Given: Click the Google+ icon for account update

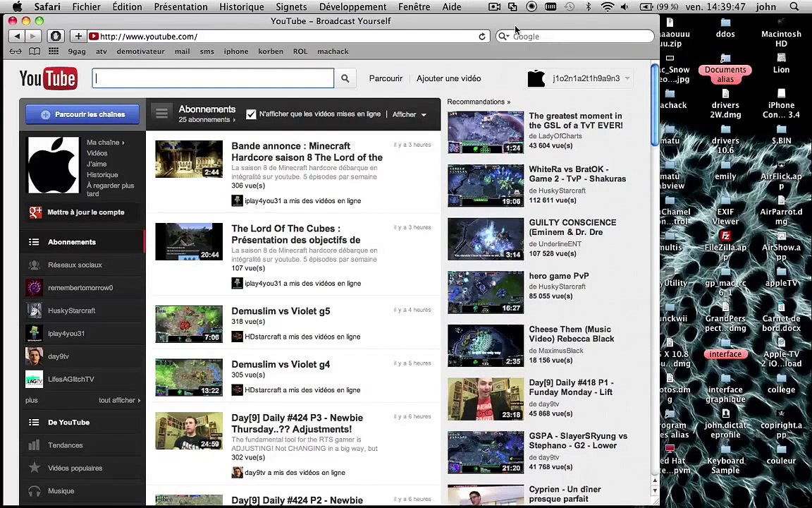Looking at the screenshot, I should [x=35, y=212].
